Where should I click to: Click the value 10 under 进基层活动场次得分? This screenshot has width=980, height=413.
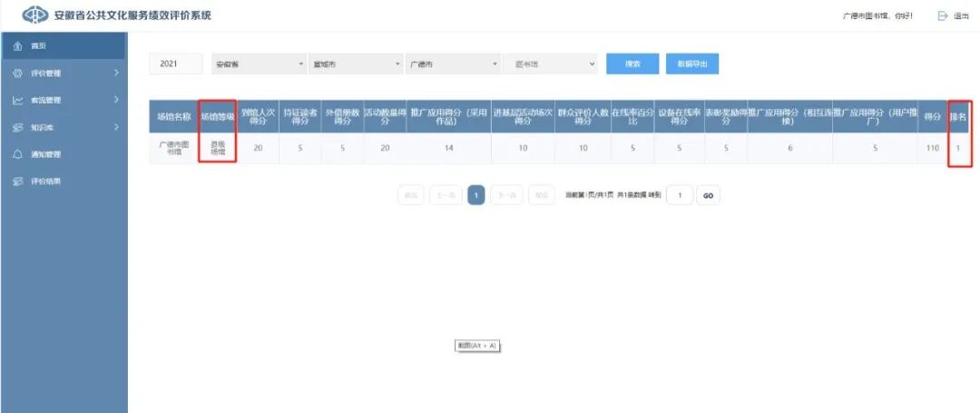(x=524, y=149)
